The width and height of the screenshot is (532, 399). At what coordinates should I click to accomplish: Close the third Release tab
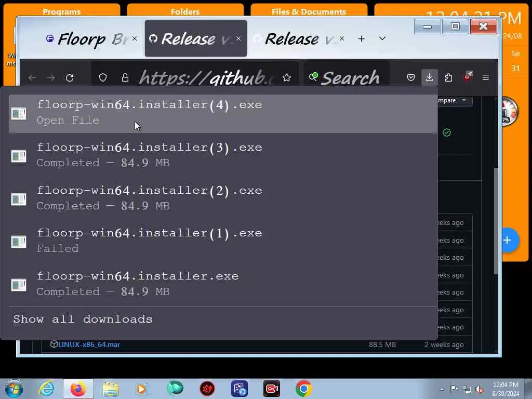tap(342, 38)
